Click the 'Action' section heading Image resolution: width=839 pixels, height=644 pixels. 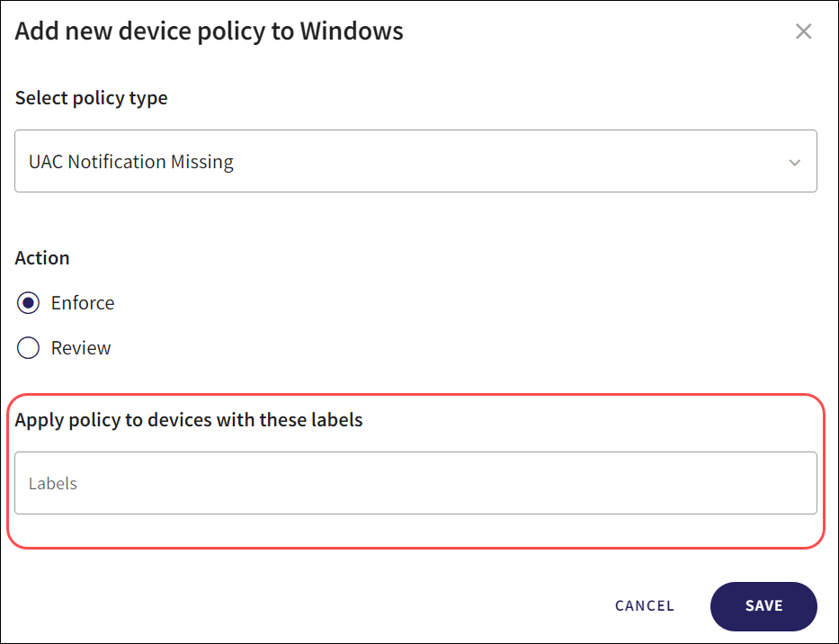42,258
